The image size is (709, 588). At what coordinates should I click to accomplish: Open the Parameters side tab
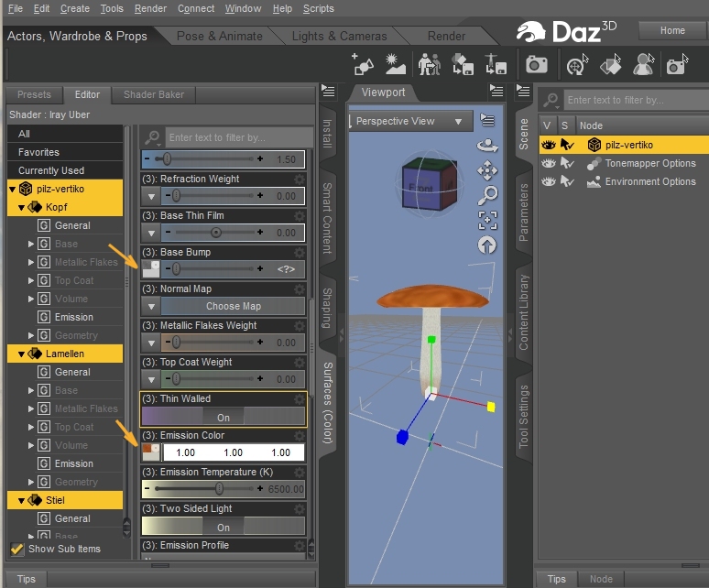pyautogui.click(x=523, y=212)
